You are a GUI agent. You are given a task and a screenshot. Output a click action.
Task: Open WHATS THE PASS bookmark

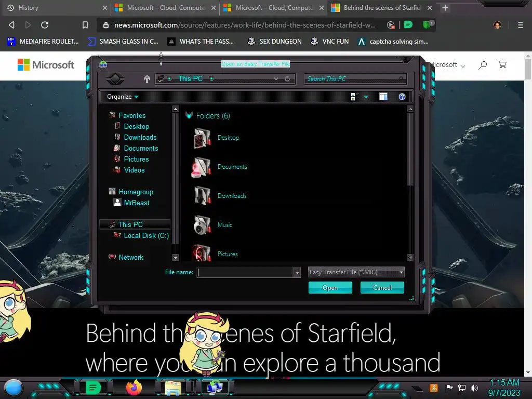pyautogui.click(x=201, y=42)
